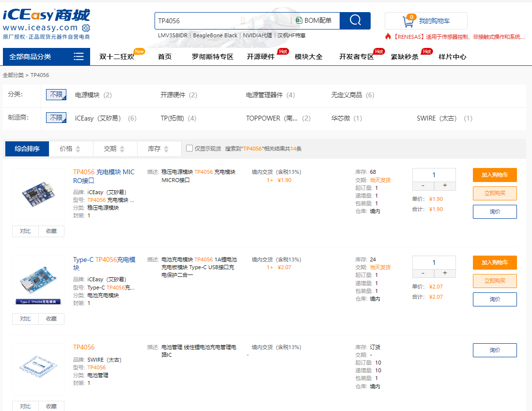Click quantity field for ¥2.07 product
This screenshot has height=411, width=532.
click(434, 262)
